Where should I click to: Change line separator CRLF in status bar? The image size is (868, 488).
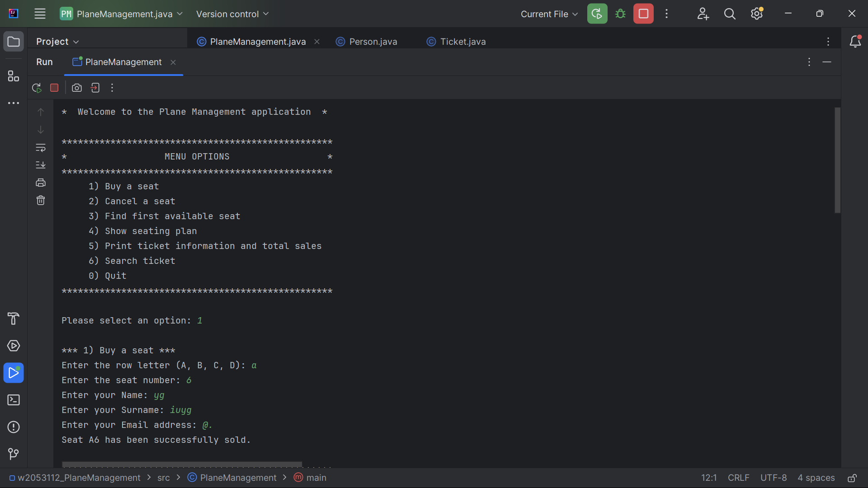739,478
